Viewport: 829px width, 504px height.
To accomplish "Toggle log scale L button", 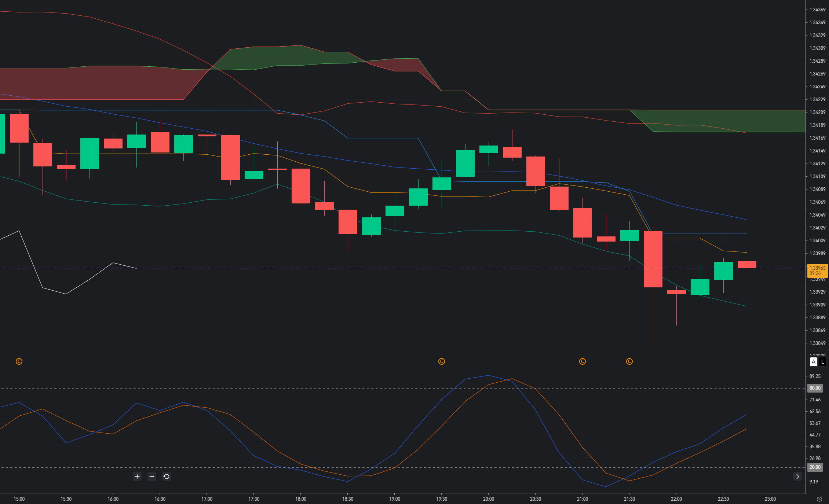I will [823, 362].
